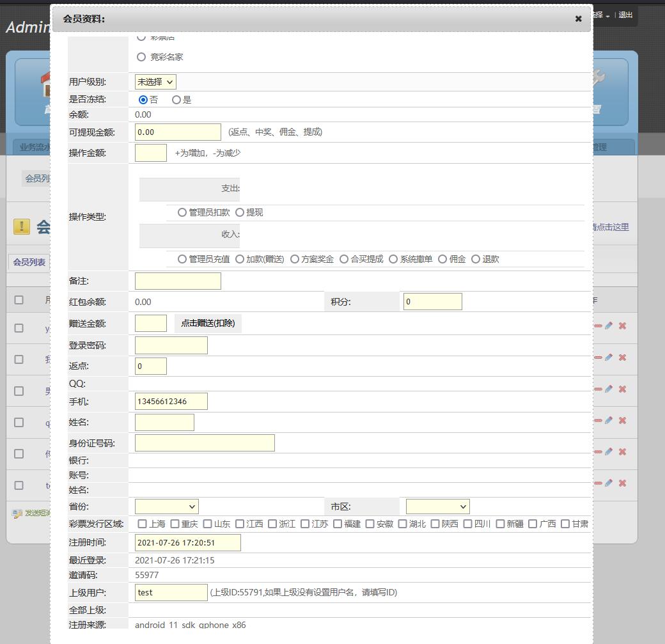Click the red delete X in the first member row
Image resolution: width=665 pixels, height=644 pixels.
tap(622, 326)
